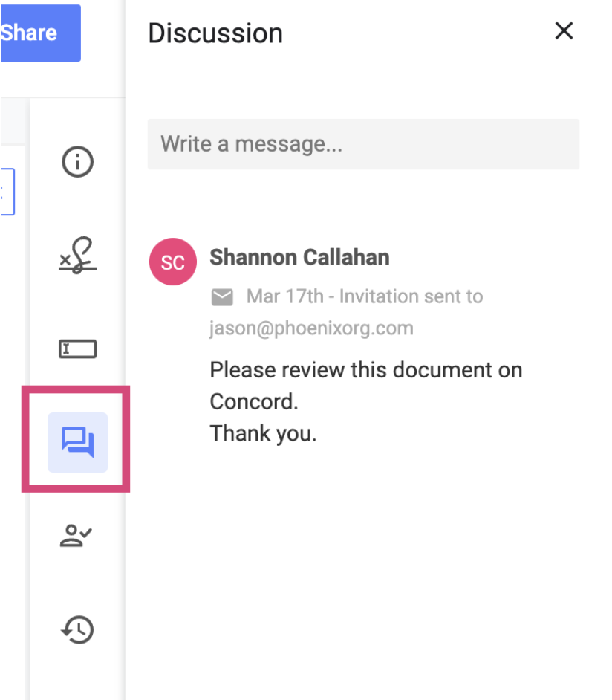
Task: Select the blue outlined box at left edge
Action: coord(7,192)
